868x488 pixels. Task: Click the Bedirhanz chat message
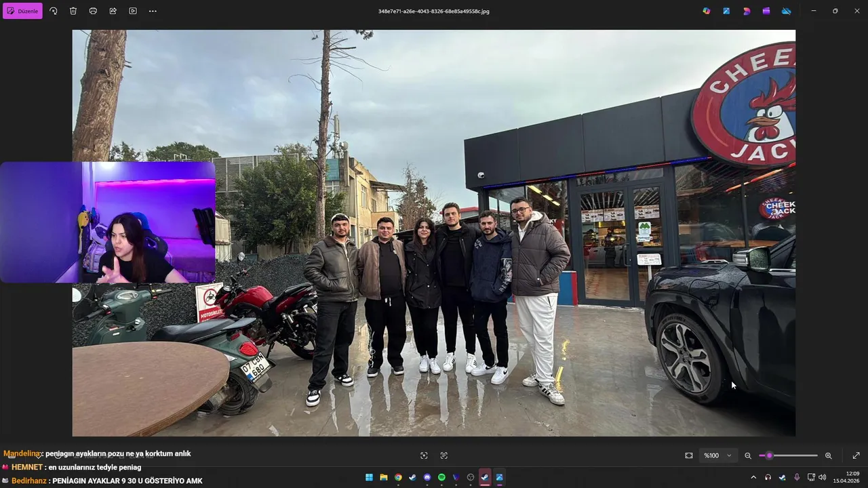(x=102, y=481)
